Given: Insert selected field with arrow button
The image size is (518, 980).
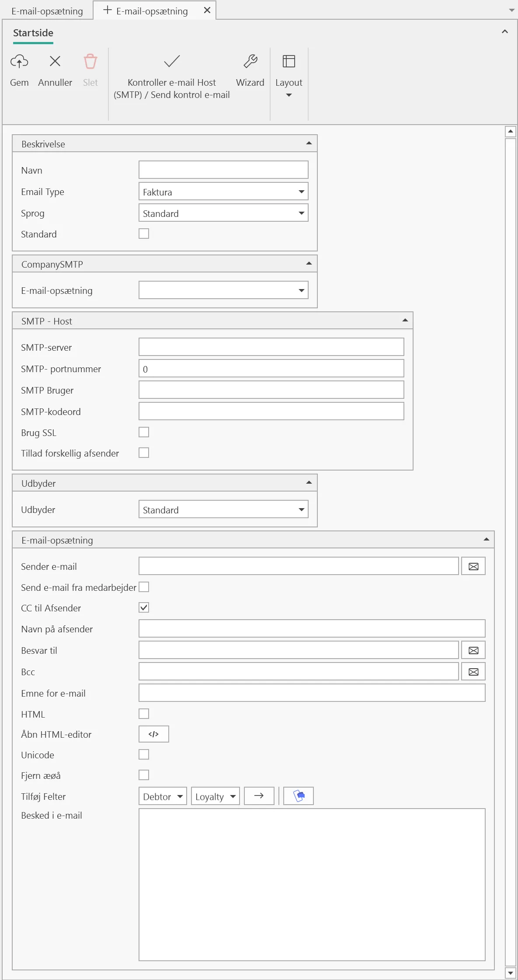Looking at the screenshot, I should 259,796.
